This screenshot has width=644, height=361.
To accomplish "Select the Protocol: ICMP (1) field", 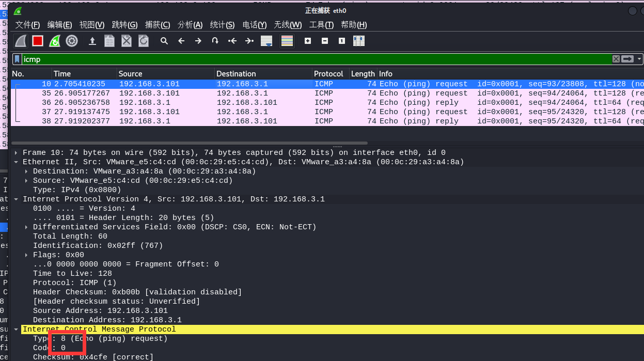I will 75,283.
